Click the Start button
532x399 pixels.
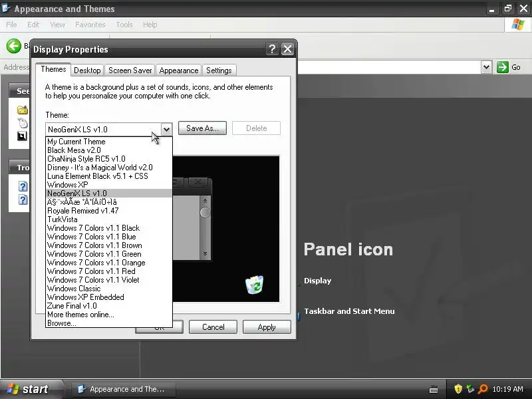click(x=31, y=389)
